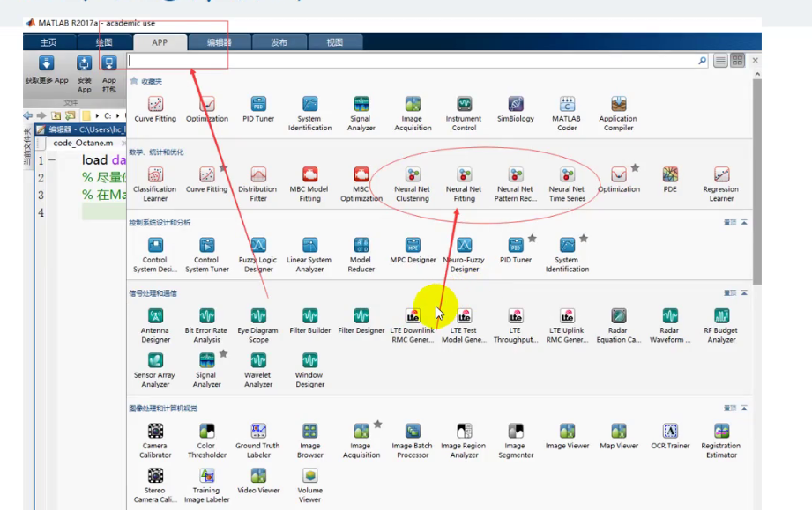
Task: Open Neural Net Fitting app
Action: [464, 185]
